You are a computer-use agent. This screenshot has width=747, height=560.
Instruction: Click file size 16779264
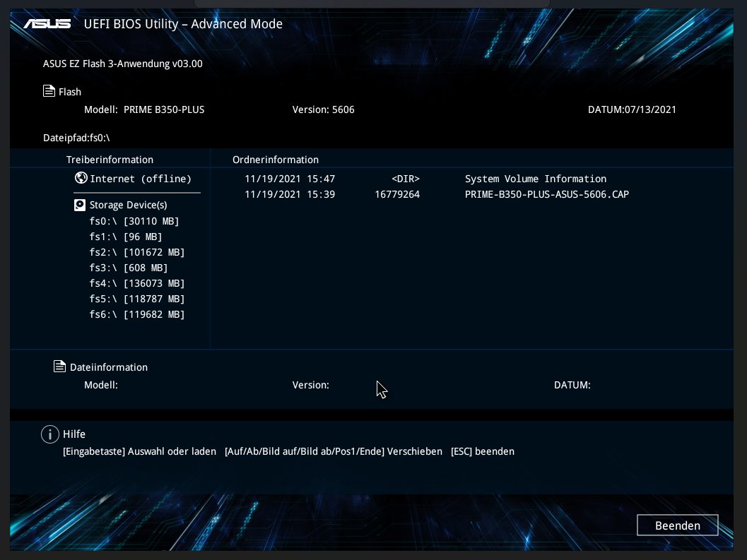click(x=397, y=194)
